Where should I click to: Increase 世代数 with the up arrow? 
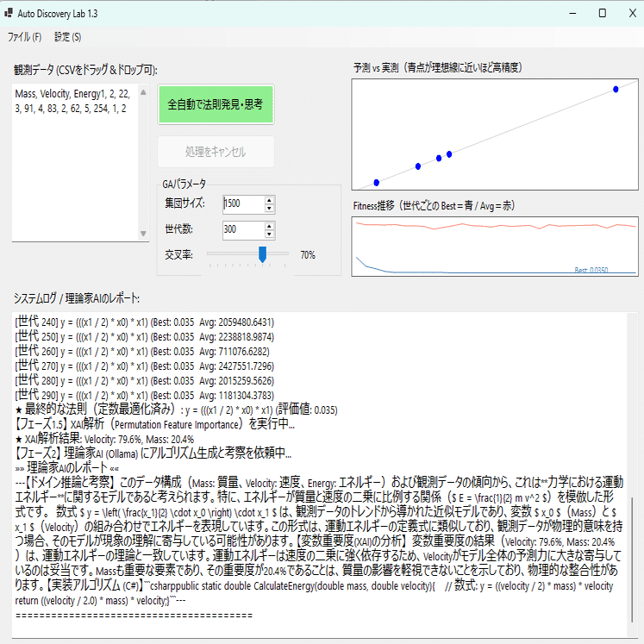point(269,226)
